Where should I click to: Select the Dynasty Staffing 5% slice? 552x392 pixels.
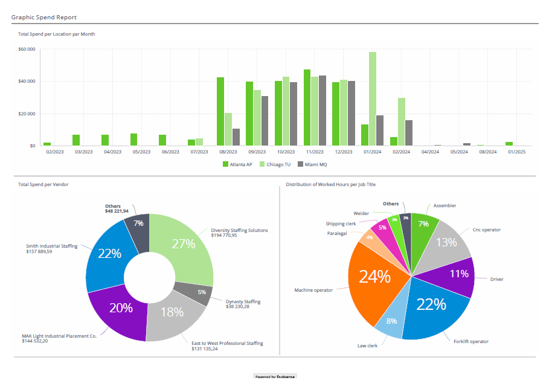tap(201, 291)
